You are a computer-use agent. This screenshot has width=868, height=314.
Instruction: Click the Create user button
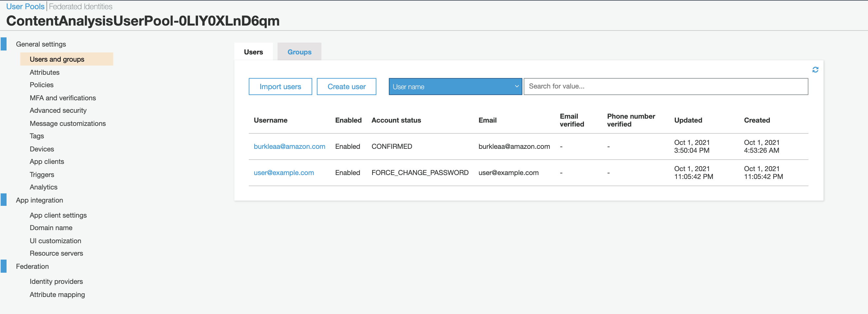346,87
